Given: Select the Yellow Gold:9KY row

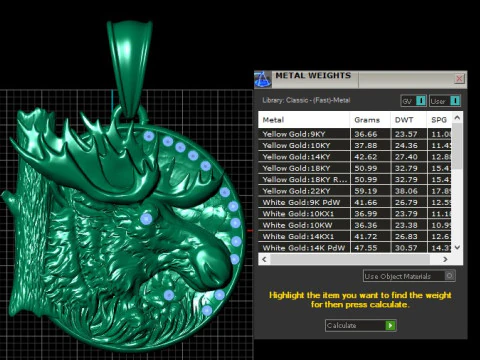Looking at the screenshot, I should click(x=355, y=134).
